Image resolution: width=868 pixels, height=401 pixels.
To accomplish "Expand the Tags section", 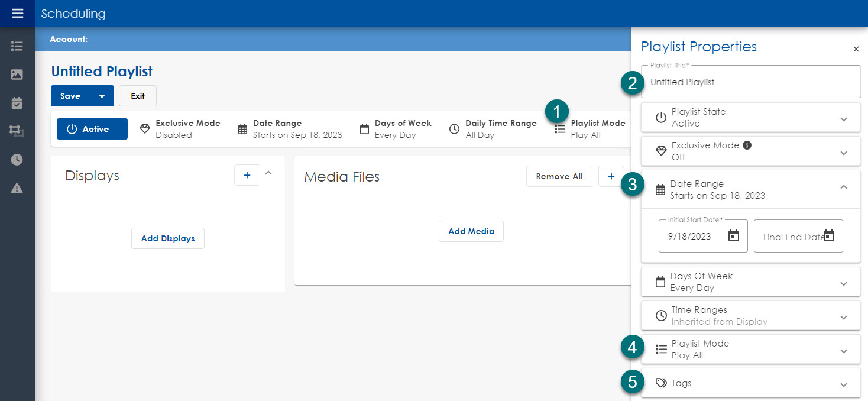I will pos(843,384).
